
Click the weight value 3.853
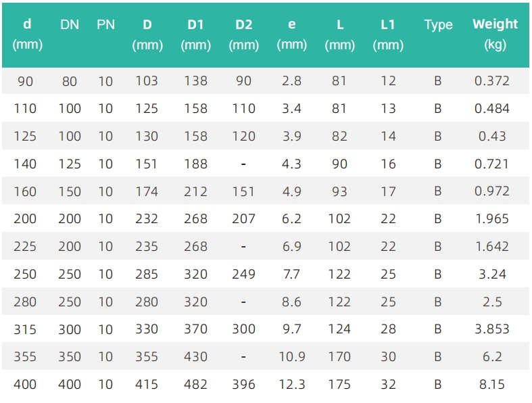(492, 329)
